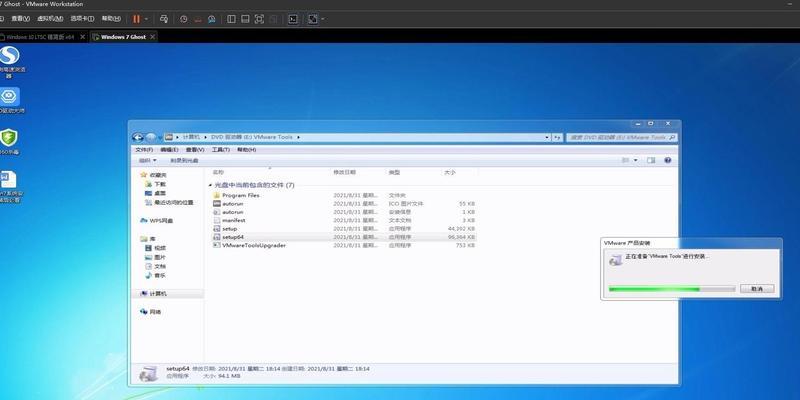Open the dropdown arrow beside the pause button
The image size is (800, 400).
[146, 19]
